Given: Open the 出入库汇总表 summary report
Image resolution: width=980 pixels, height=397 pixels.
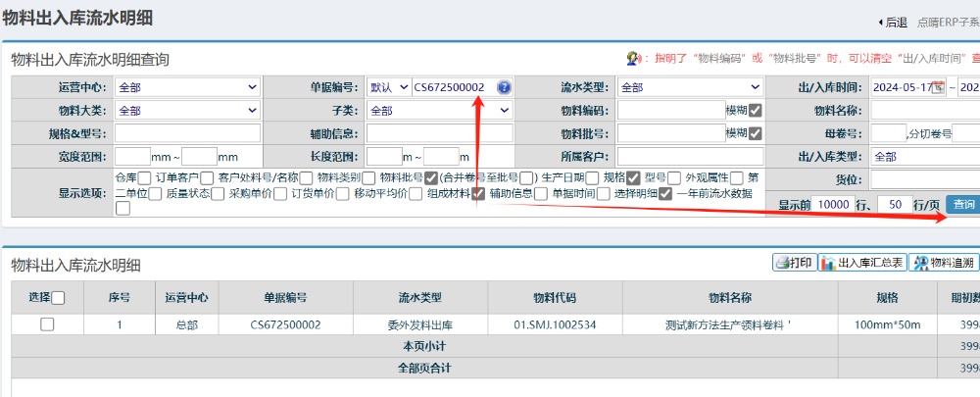Looking at the screenshot, I should pyautogui.click(x=862, y=263).
